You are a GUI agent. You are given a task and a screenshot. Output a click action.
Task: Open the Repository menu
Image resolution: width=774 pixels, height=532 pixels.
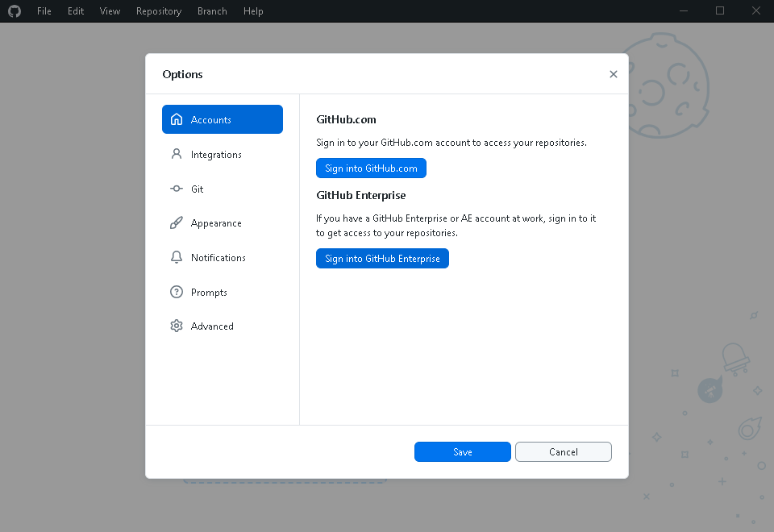click(x=159, y=11)
